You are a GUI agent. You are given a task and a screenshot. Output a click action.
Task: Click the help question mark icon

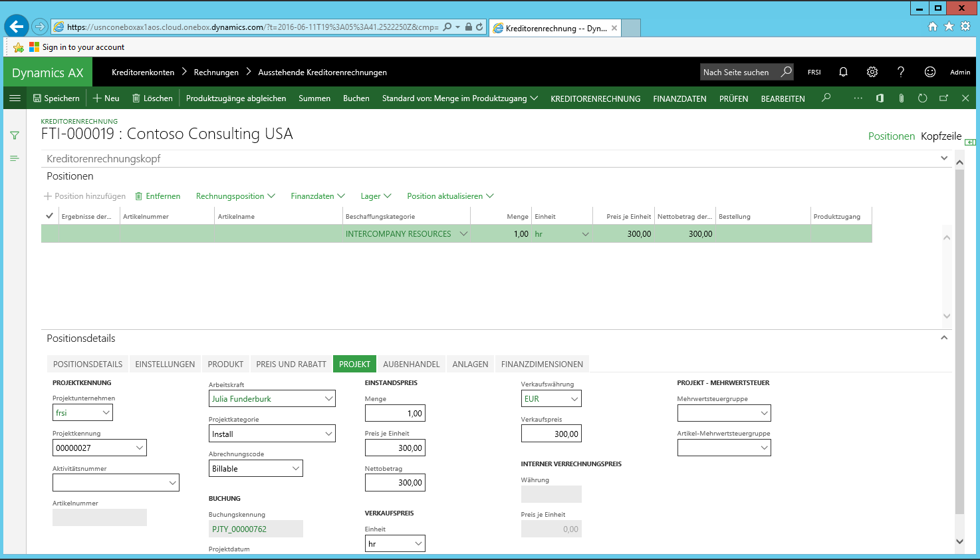click(x=901, y=72)
